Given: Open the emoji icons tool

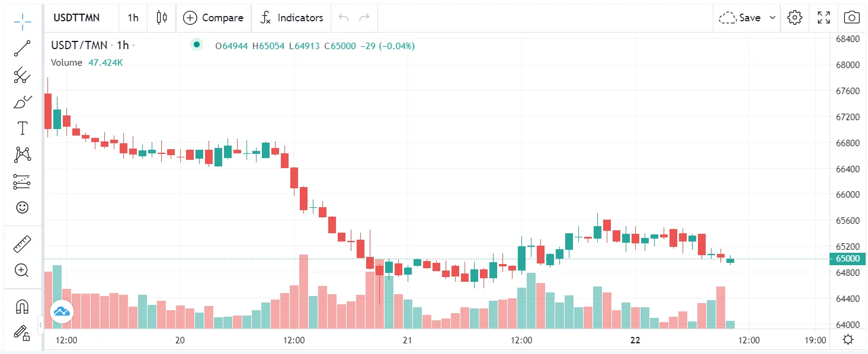Looking at the screenshot, I should 22,207.
